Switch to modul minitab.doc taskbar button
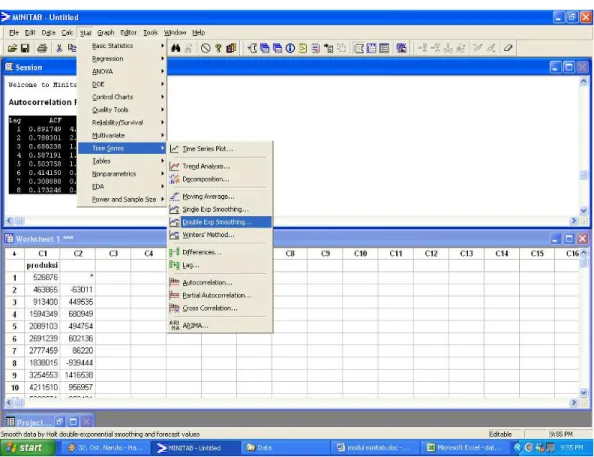Viewport: 594px width, 457px height. 374,448
